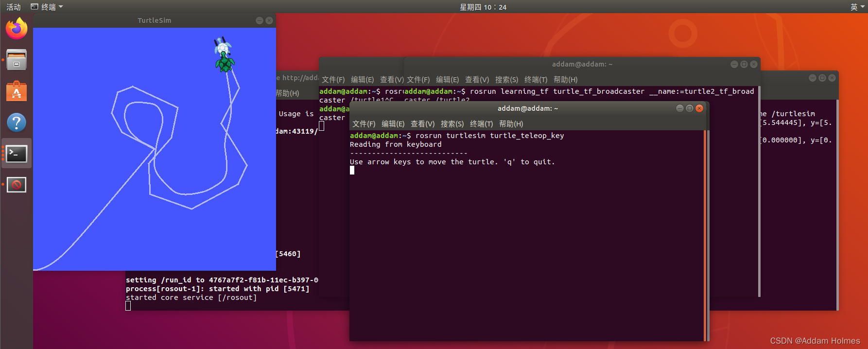Open 查看(V) menu in turtle2 broadcaster terminal

click(x=477, y=80)
